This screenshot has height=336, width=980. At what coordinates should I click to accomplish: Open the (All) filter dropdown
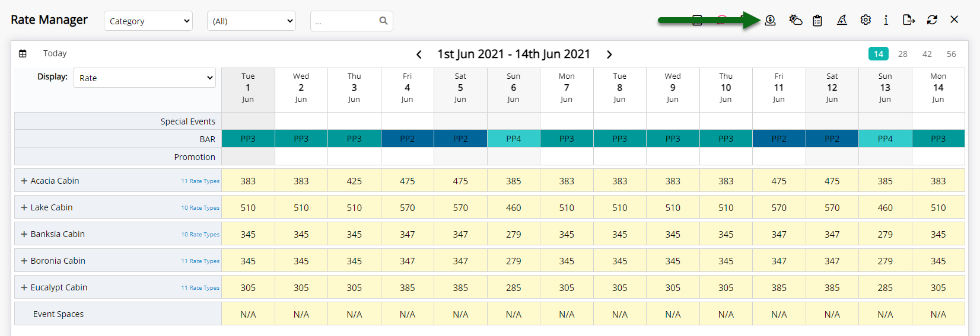pyautogui.click(x=252, y=21)
